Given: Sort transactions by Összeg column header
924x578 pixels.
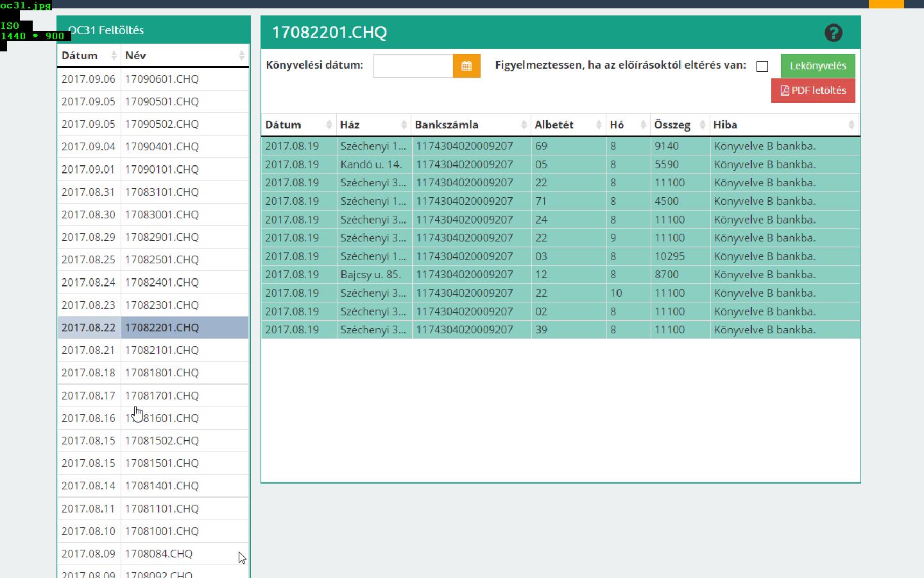Looking at the screenshot, I should tap(672, 125).
